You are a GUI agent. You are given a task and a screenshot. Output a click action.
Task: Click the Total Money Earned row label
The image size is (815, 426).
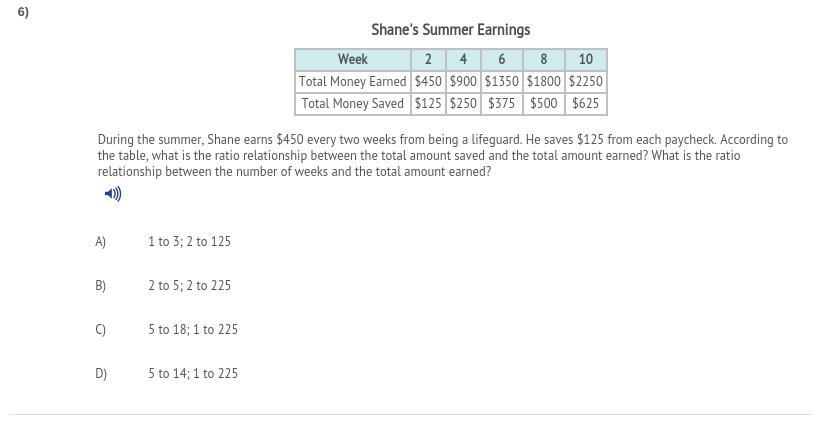click(x=352, y=81)
